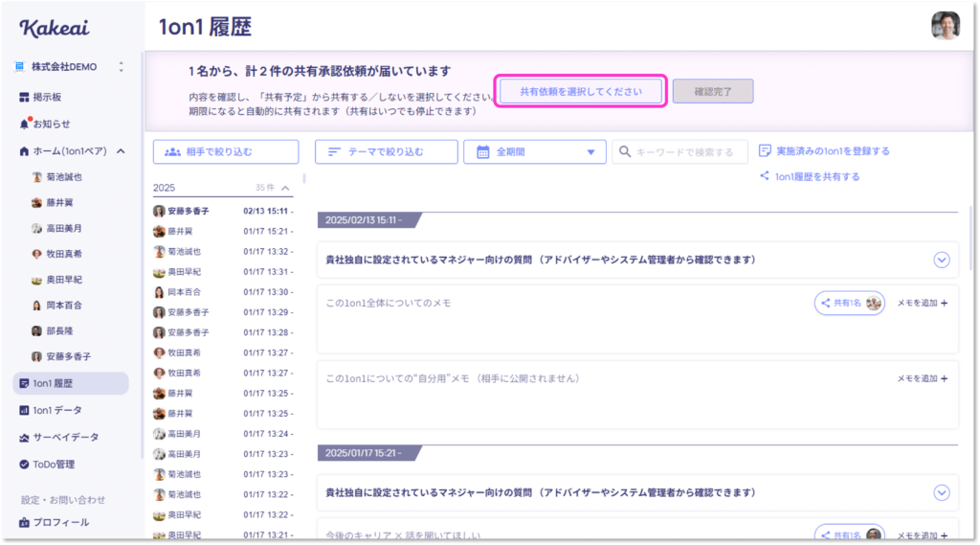The height and width of the screenshot is (545, 980).
Task: Click 相手で絞り込む filter button
Action: [226, 152]
